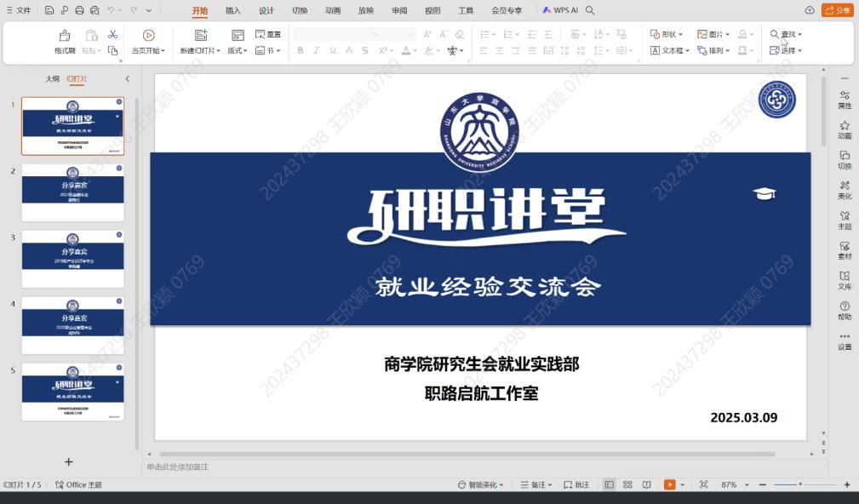Open the 属性 properties panel in right sidebar
The image size is (859, 504).
coord(844,100)
